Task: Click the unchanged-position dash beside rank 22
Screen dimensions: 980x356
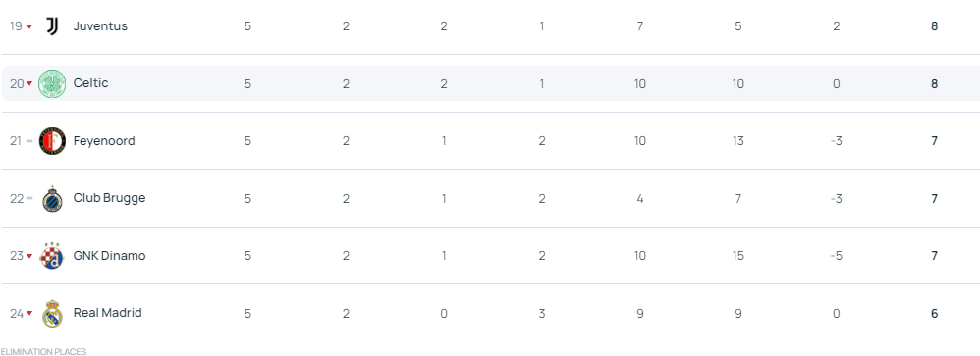Action: click(28, 199)
